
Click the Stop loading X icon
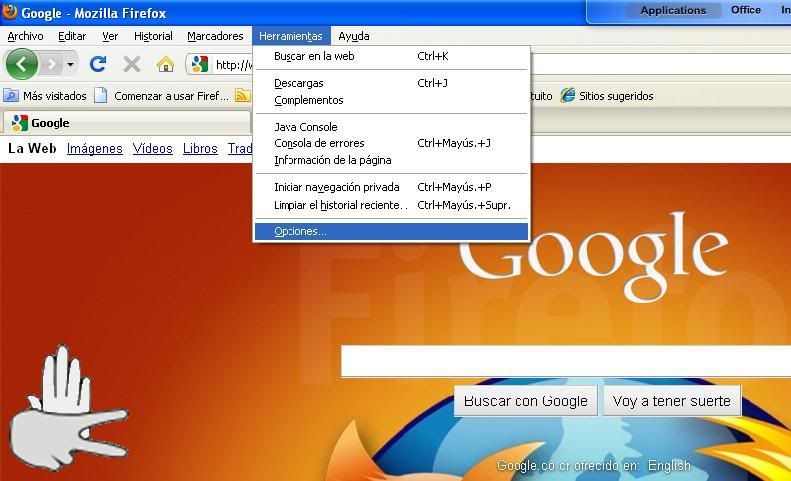(x=132, y=64)
